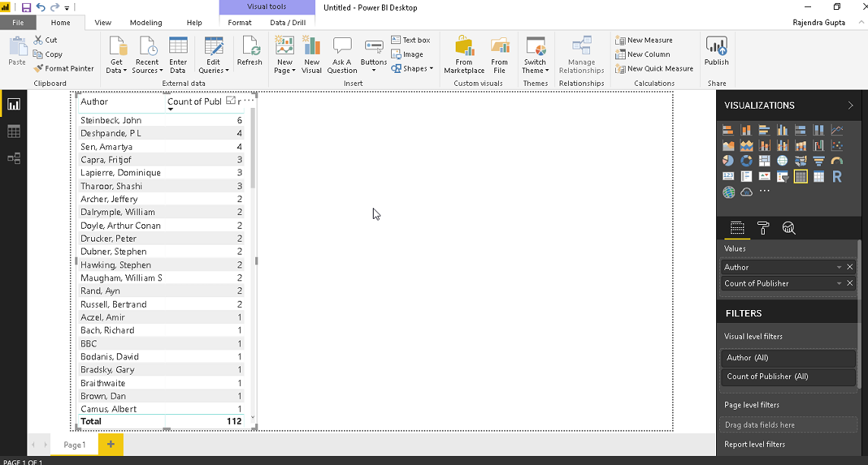Image resolution: width=868 pixels, height=465 pixels.
Task: Open the Data / Drill tab
Action: click(x=288, y=23)
